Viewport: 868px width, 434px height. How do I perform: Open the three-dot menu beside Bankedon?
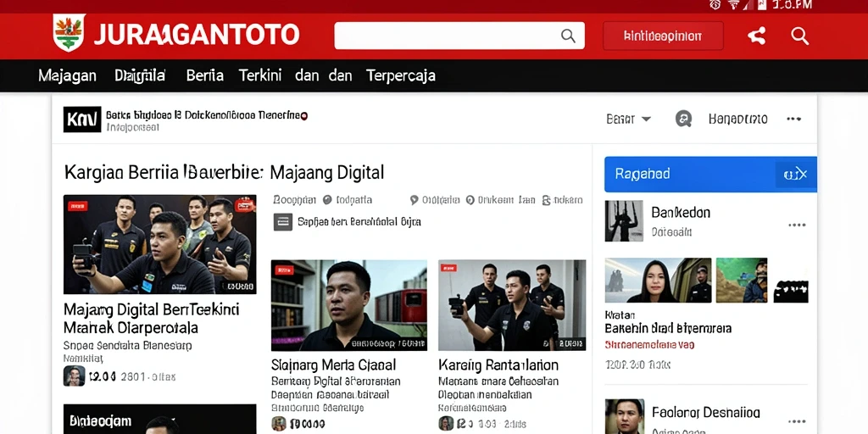click(797, 225)
